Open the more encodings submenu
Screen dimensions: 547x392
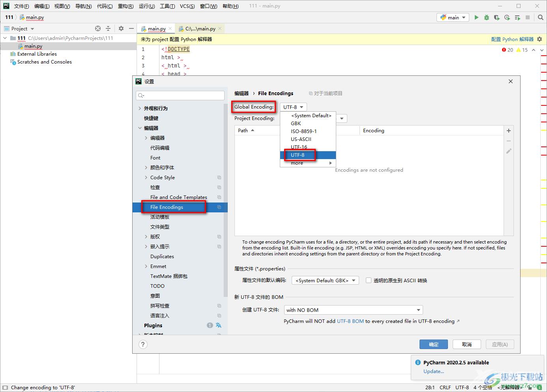(x=308, y=163)
